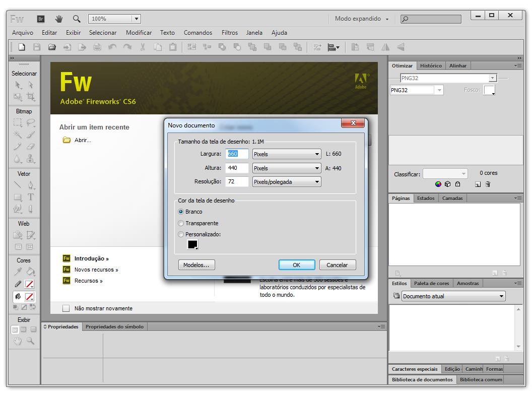Select the Transparente radio button

pos(181,223)
